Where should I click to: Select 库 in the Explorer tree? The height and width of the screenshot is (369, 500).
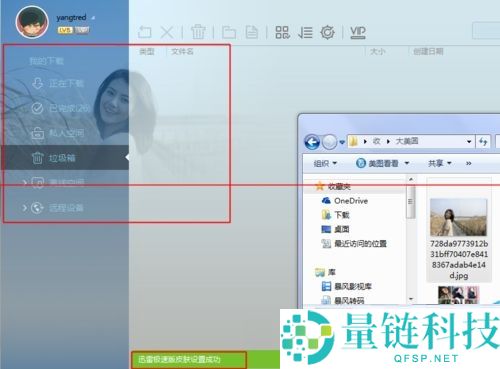click(x=325, y=272)
